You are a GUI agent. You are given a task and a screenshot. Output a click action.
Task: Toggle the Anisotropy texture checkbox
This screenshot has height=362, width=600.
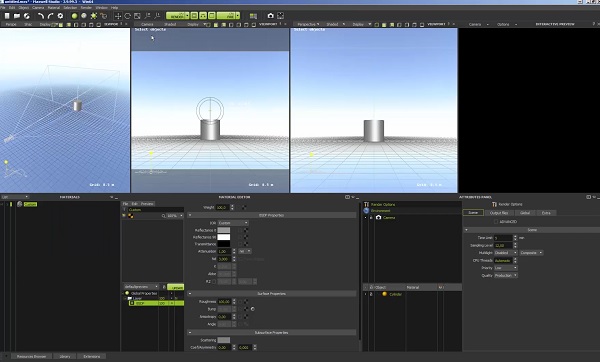240,317
